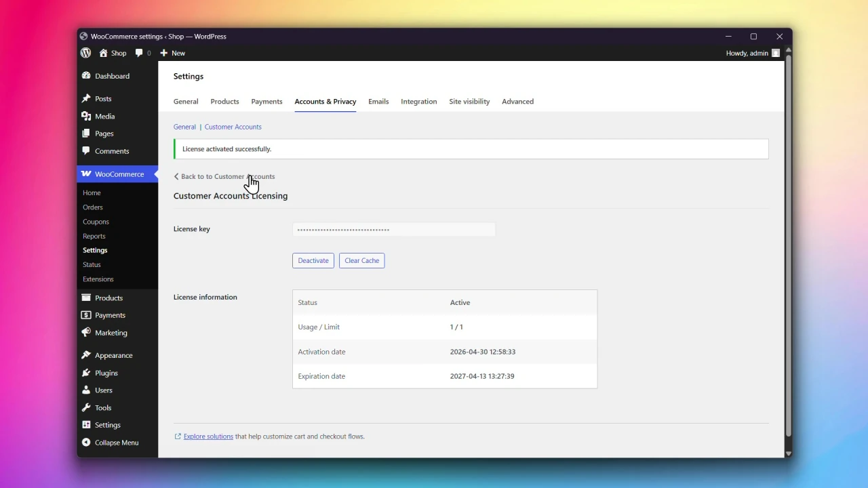
Task: Click the scrollbar up arrow
Action: (x=788, y=50)
